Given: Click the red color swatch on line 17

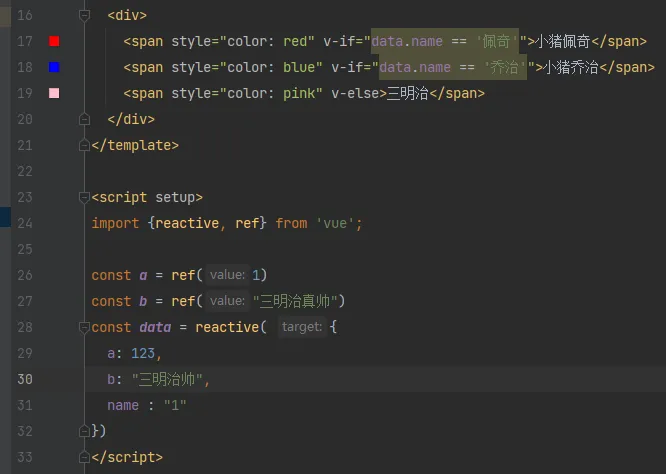Looking at the screenshot, I should click(x=54, y=41).
